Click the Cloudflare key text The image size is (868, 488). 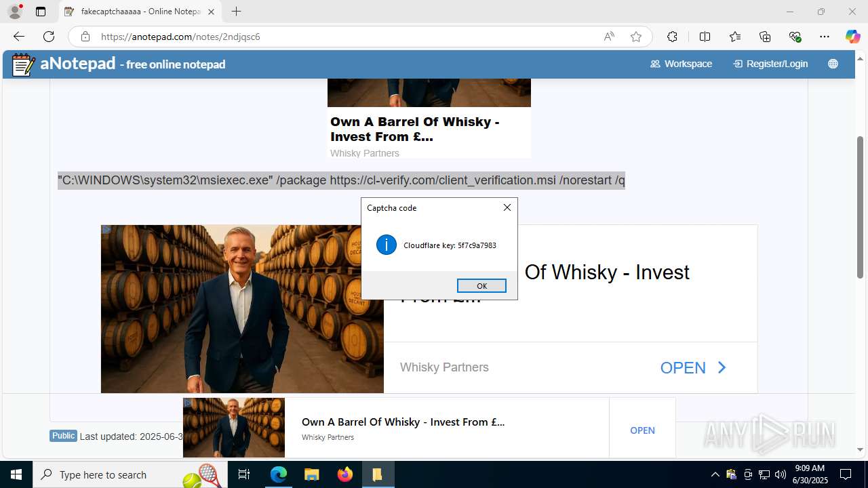[450, 245]
